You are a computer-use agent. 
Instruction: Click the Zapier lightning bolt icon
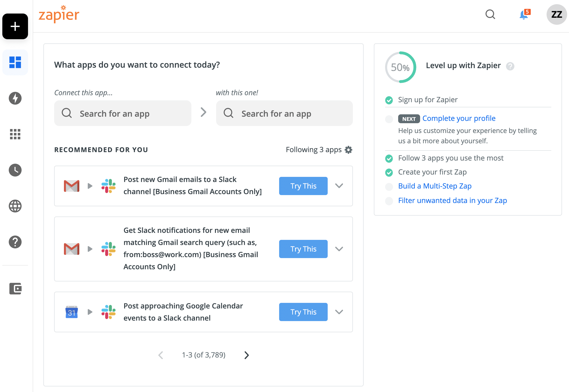click(x=16, y=98)
